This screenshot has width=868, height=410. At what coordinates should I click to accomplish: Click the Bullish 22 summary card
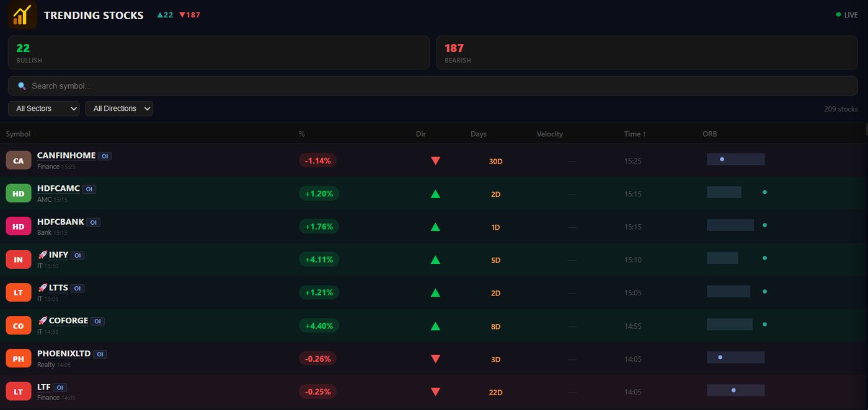click(x=219, y=53)
